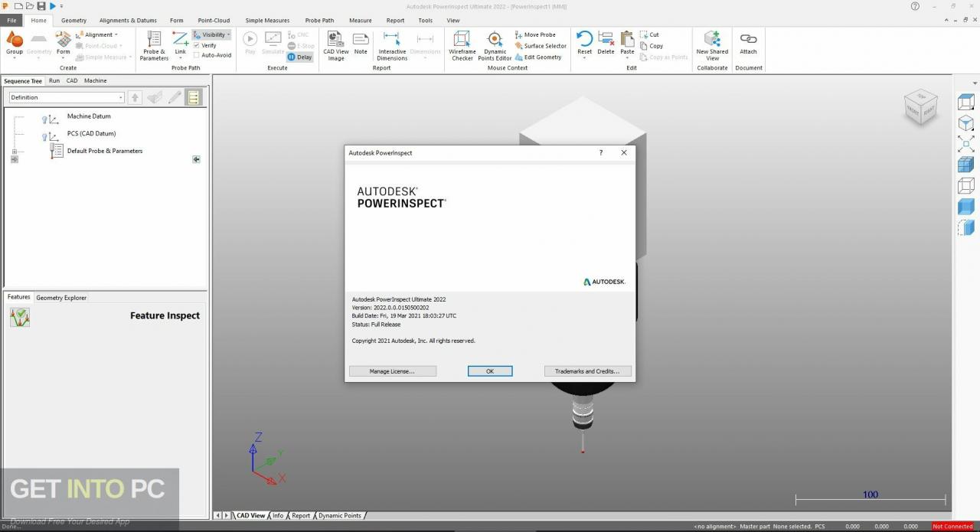Open the Alignment dropdown

coord(96,34)
